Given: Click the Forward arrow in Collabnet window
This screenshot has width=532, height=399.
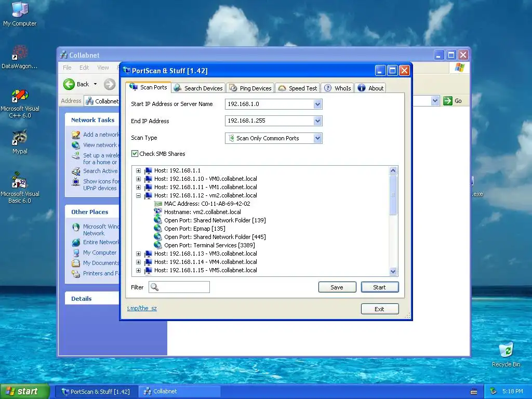Looking at the screenshot, I should point(109,84).
